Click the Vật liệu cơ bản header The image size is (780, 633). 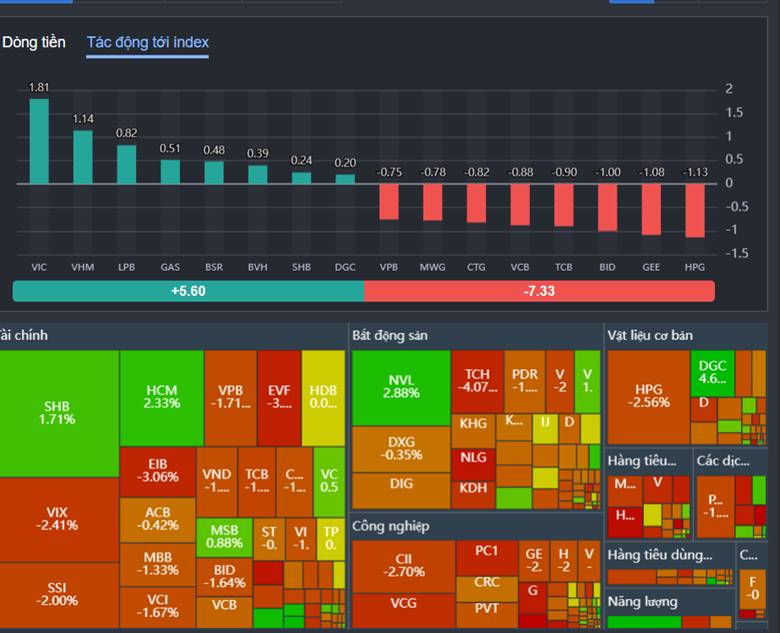[x=650, y=336]
